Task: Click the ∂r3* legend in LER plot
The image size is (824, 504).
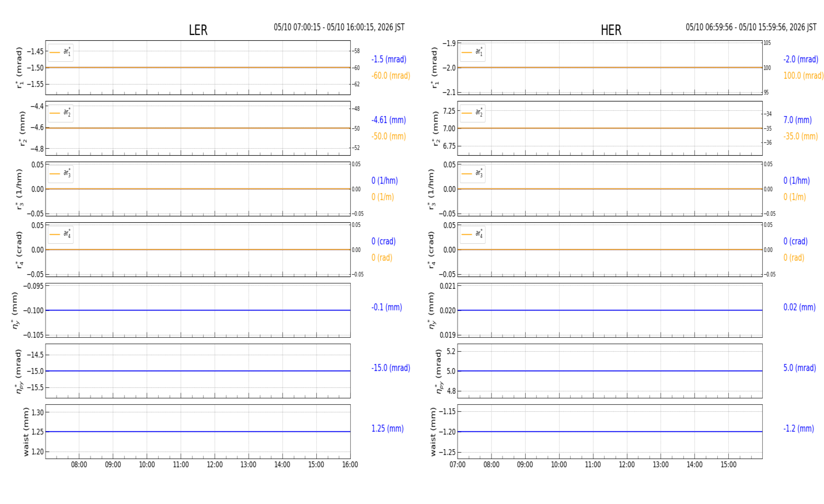Action: (x=61, y=174)
